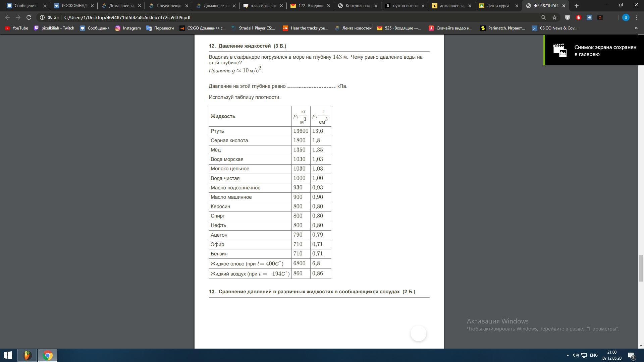
Task: Open the YouTube bookmark
Action: pos(16,28)
